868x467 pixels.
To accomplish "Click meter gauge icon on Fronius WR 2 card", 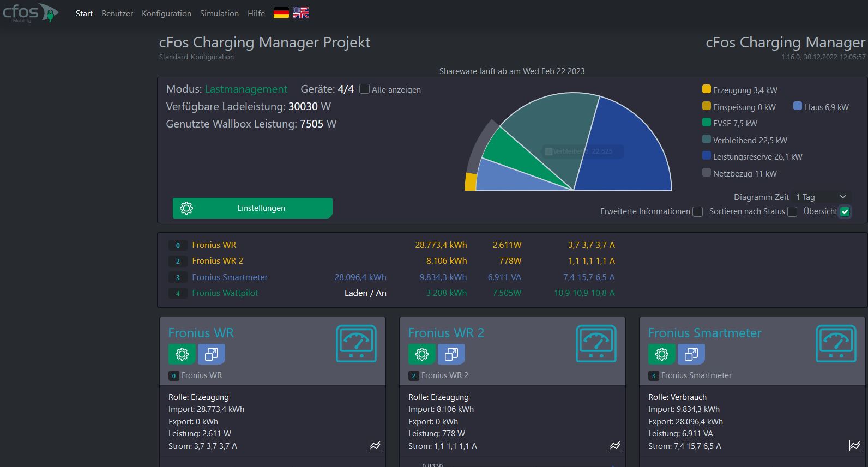I will tap(596, 343).
